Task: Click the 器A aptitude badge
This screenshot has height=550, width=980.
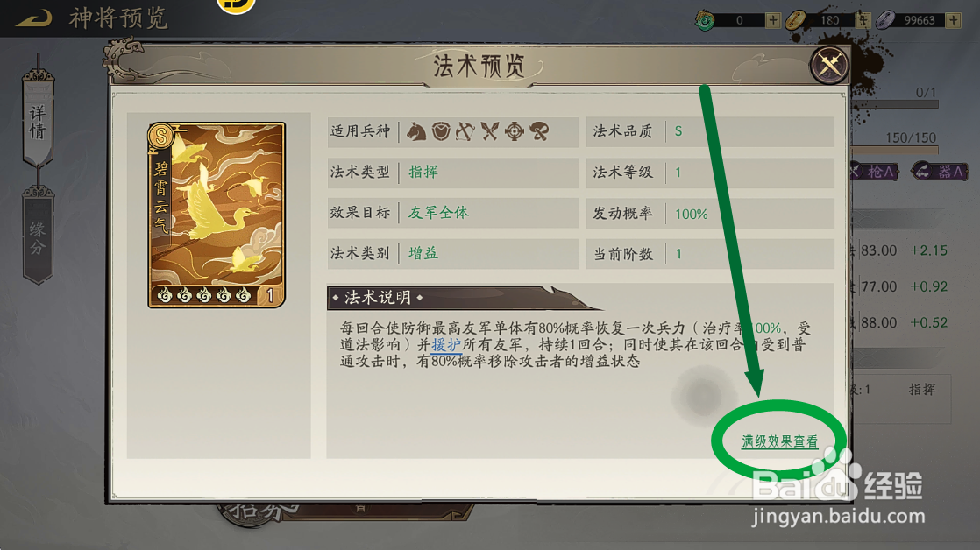Action: 940,171
